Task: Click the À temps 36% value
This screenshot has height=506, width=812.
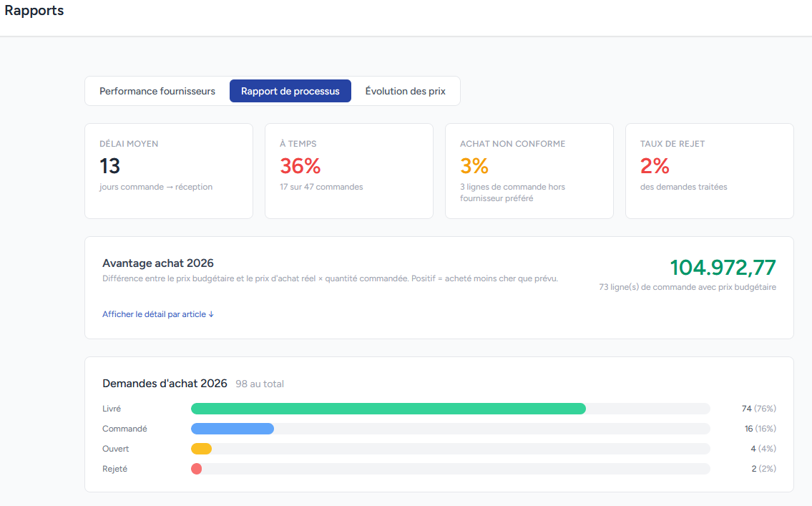Action: point(300,166)
